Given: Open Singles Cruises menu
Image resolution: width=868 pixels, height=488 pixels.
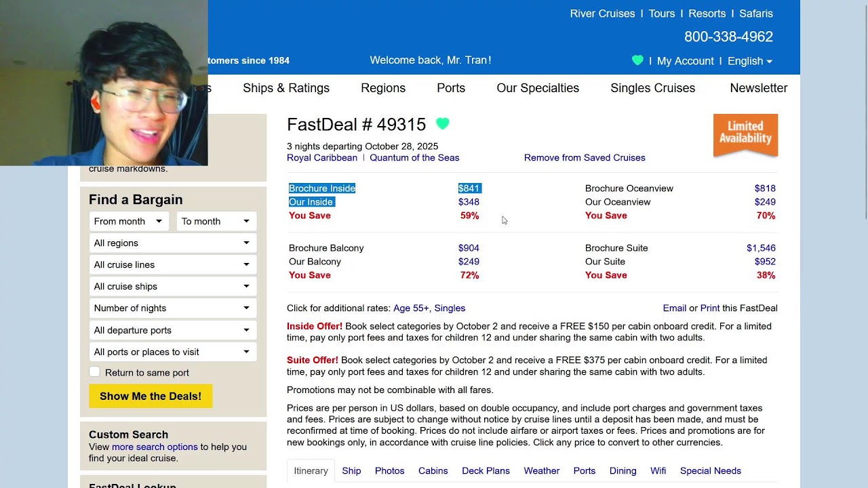Looking at the screenshot, I should click(x=652, y=88).
